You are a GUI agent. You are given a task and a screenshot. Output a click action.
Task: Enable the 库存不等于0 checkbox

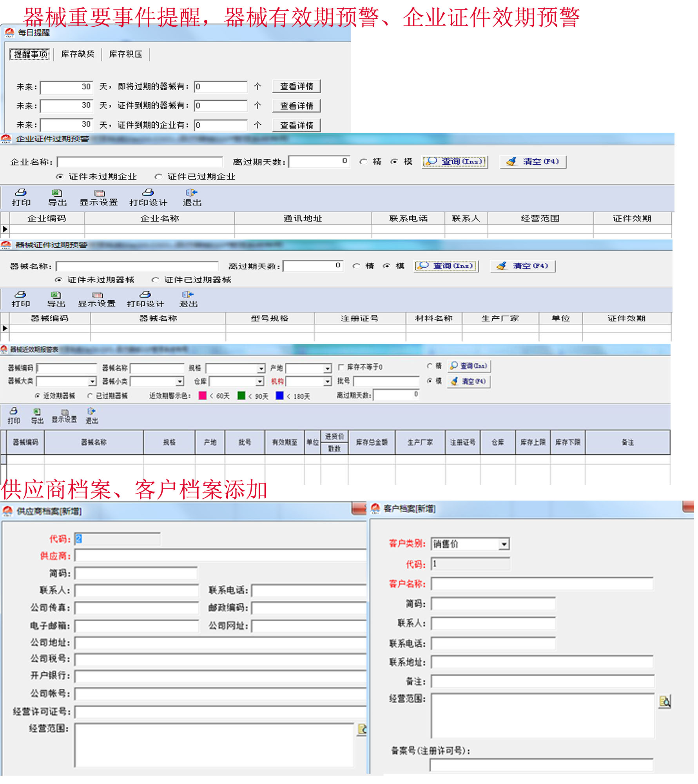(x=341, y=367)
